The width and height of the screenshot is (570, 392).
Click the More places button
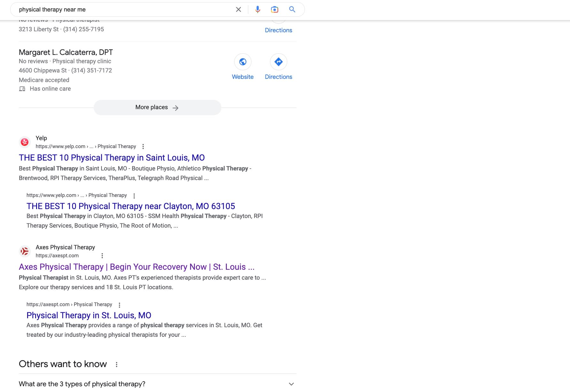157,108
